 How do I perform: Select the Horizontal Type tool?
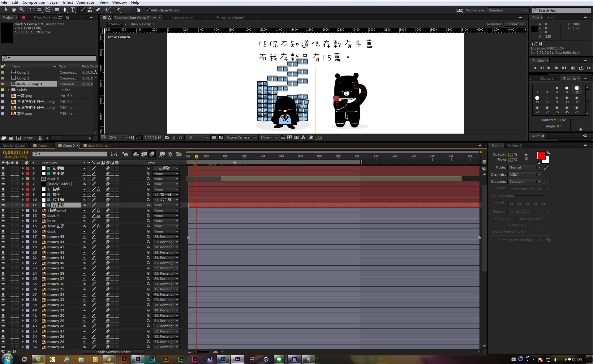point(73,10)
